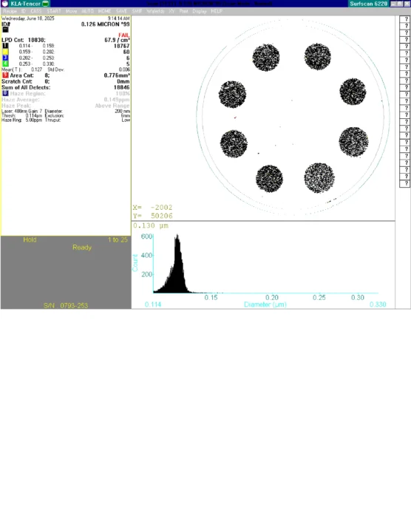
Task: Click the 0.130 µm histogram cursor value
Action: click(151, 225)
